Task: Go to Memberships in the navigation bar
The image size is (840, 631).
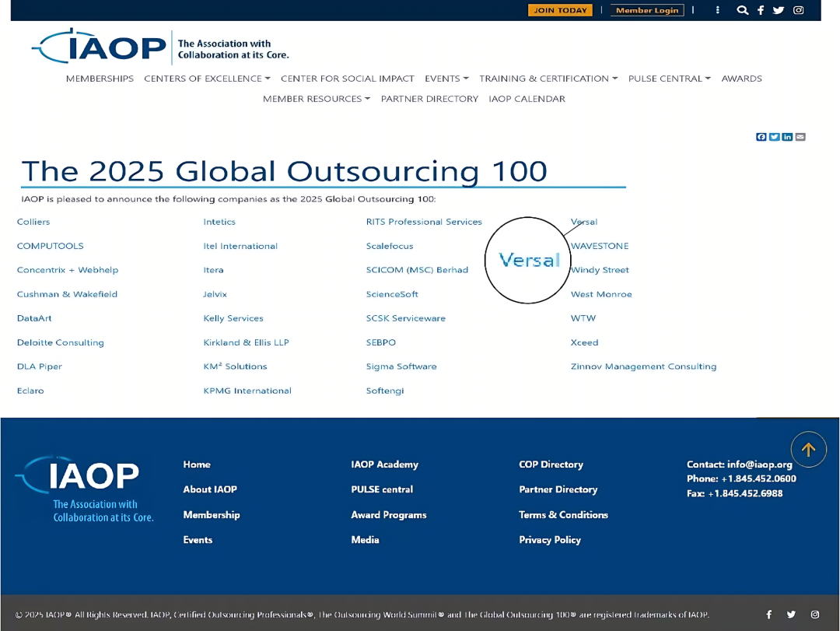Action: (x=100, y=79)
